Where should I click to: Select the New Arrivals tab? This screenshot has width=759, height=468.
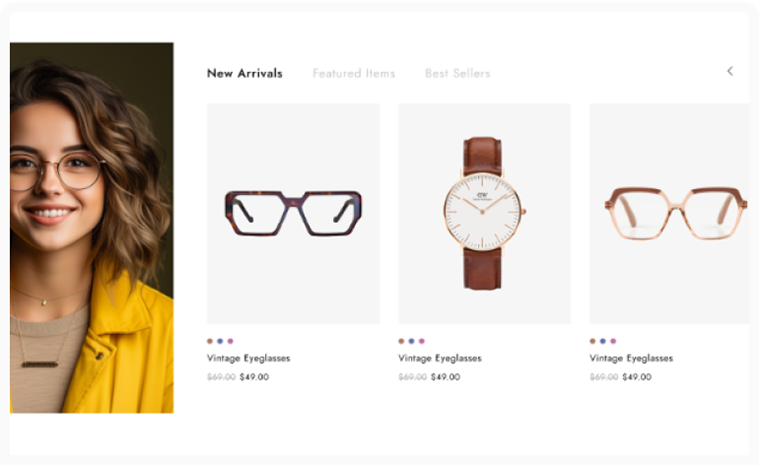pos(244,74)
